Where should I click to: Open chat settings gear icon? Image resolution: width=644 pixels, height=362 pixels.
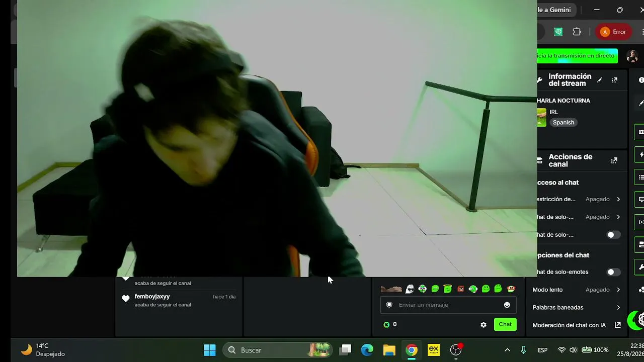pyautogui.click(x=484, y=325)
